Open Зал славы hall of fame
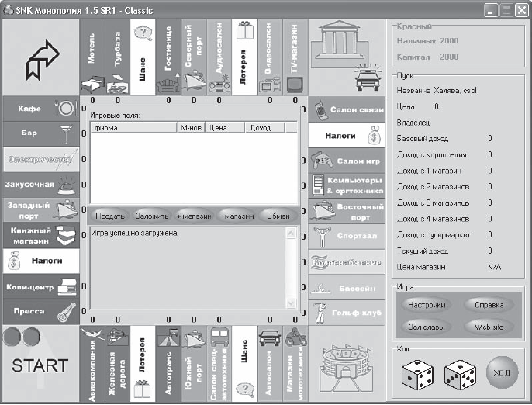This screenshot has width=532, height=405. (427, 327)
